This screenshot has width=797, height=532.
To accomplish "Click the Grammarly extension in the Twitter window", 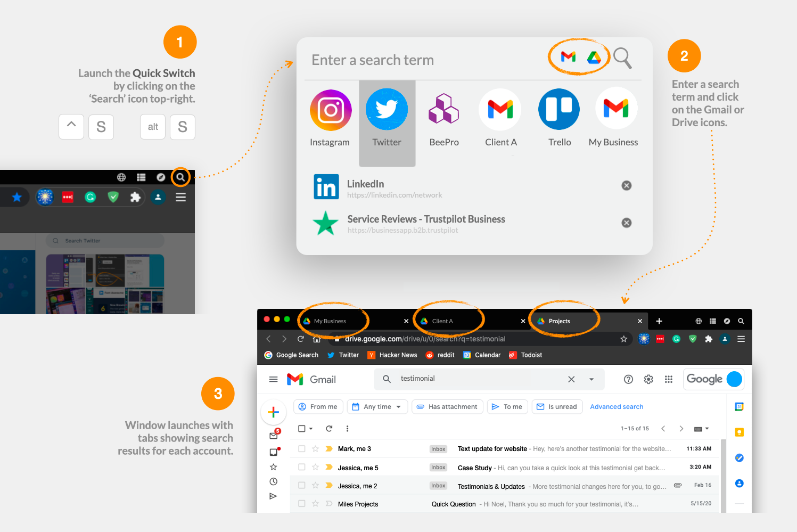I will 91,197.
